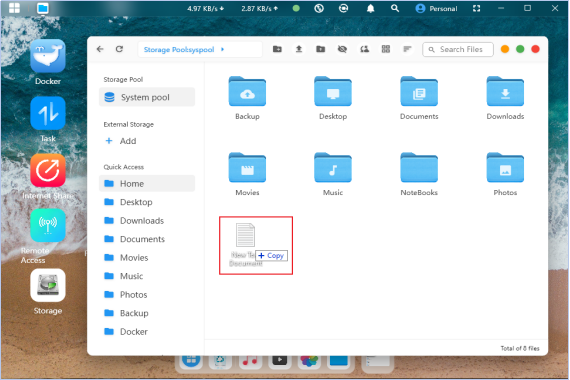Click the orange window control dot

click(x=505, y=49)
